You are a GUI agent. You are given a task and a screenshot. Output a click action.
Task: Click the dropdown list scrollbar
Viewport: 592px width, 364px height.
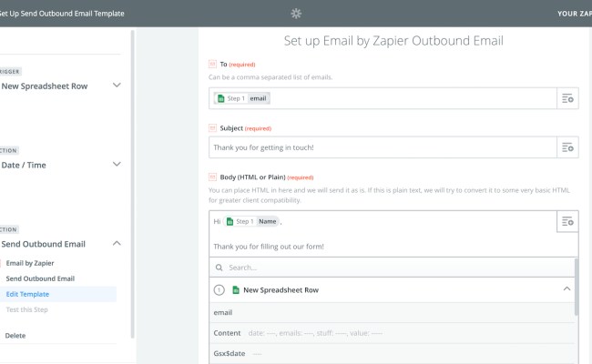point(577,287)
